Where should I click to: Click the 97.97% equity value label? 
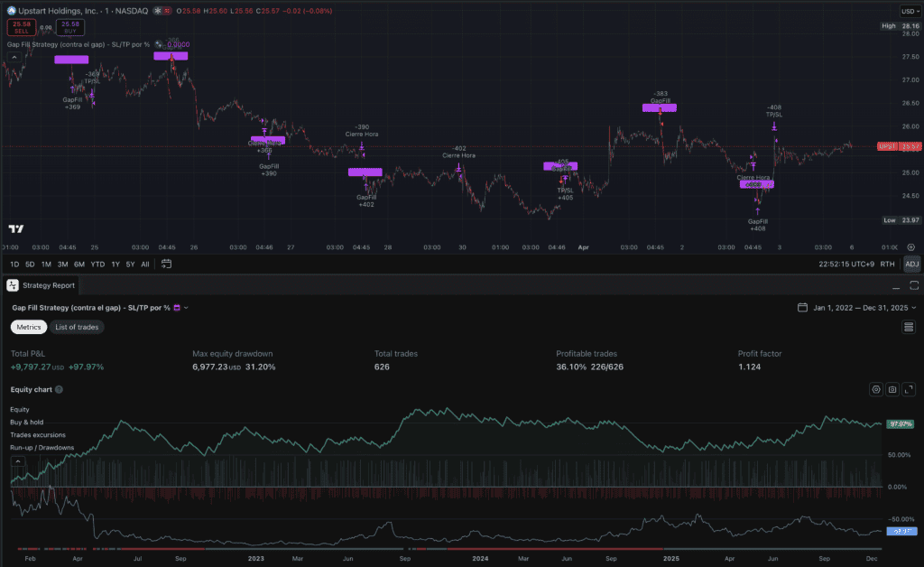click(x=901, y=423)
